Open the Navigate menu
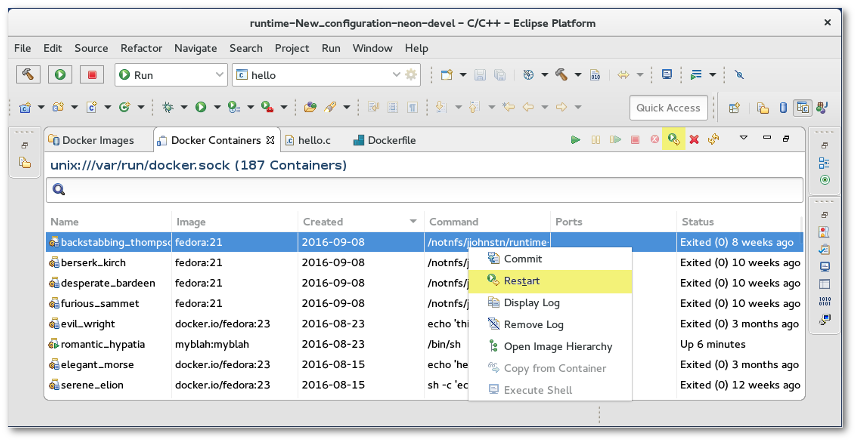 tap(196, 48)
